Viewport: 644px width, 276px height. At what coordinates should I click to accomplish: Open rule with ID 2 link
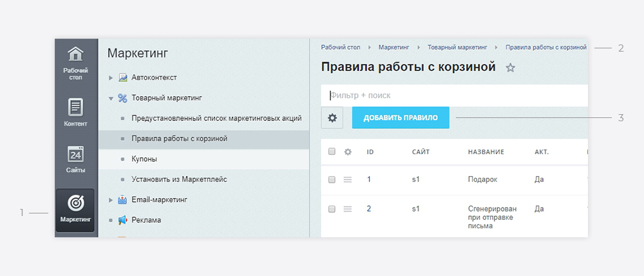point(369,208)
